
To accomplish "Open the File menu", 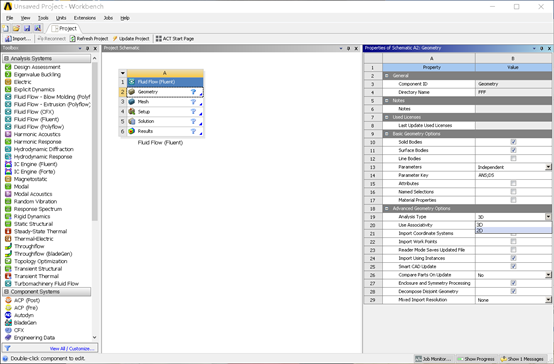I will click(10, 18).
